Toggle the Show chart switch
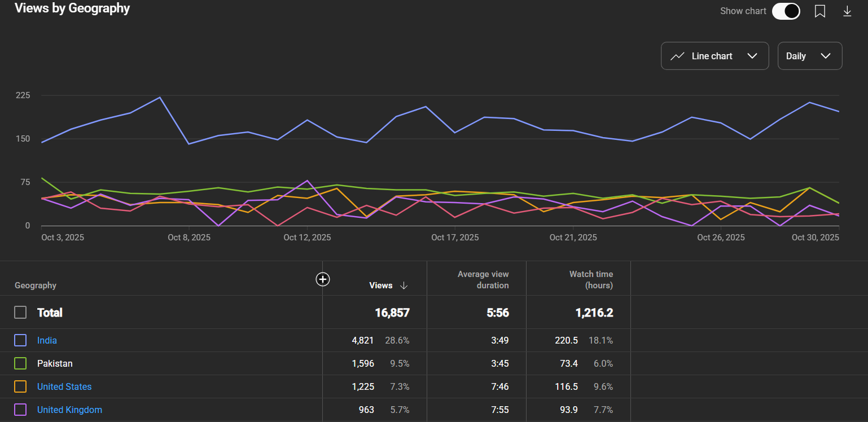Screen dimensions: 868x422 786,11
